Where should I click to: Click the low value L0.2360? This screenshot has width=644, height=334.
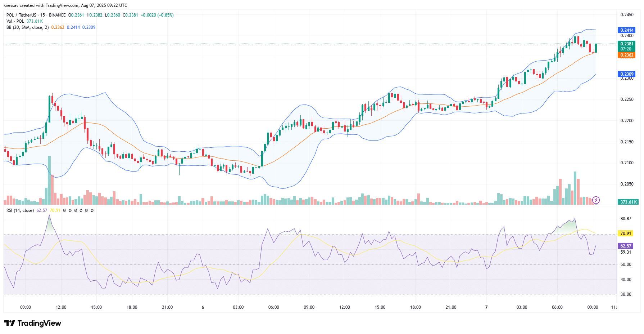[113, 15]
